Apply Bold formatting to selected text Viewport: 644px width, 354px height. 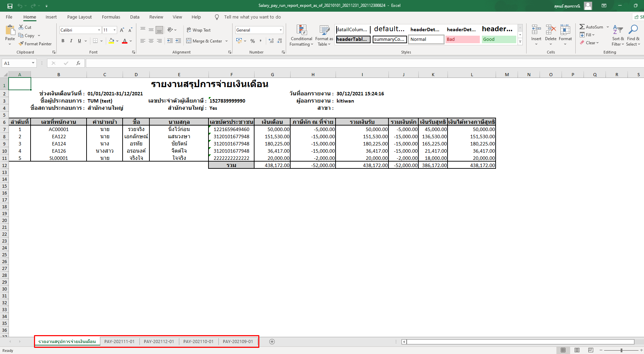click(63, 41)
